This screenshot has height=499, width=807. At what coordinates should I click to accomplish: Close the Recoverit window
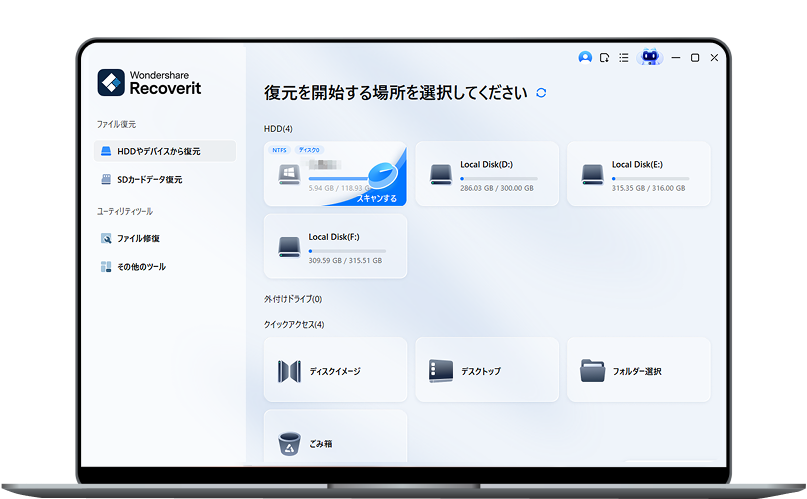714,58
